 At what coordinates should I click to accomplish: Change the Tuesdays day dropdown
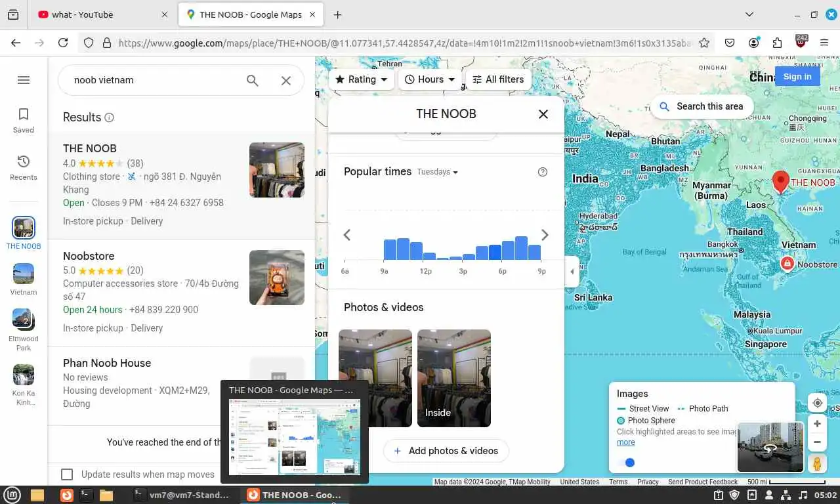coord(438,172)
